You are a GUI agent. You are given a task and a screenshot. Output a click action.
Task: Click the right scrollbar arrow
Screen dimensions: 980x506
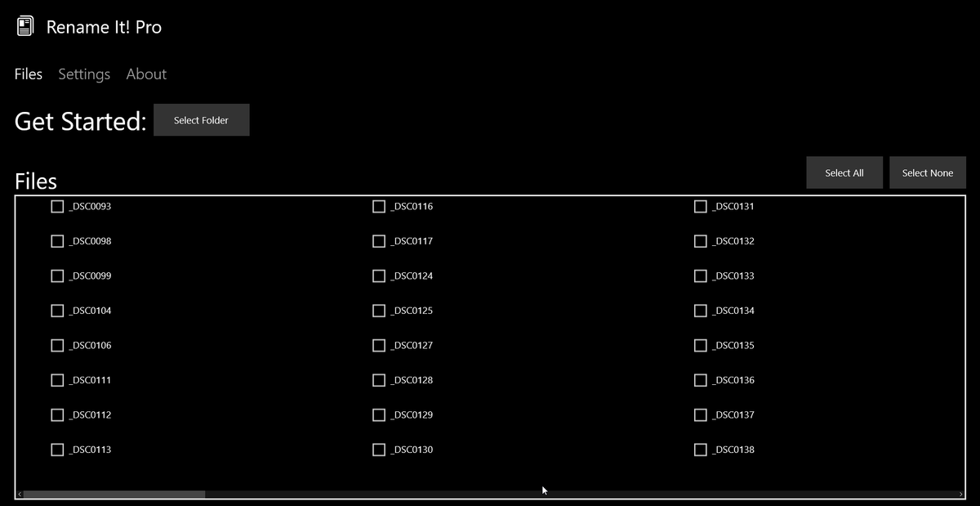pos(960,494)
